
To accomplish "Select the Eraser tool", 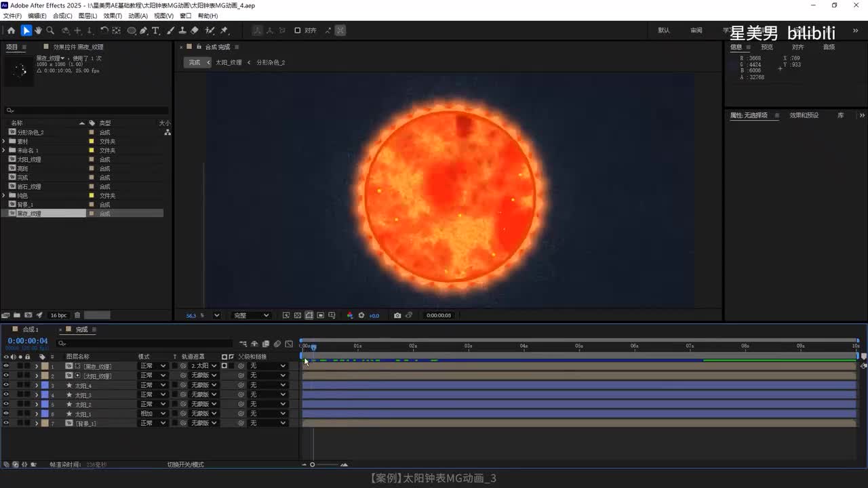I will point(195,30).
